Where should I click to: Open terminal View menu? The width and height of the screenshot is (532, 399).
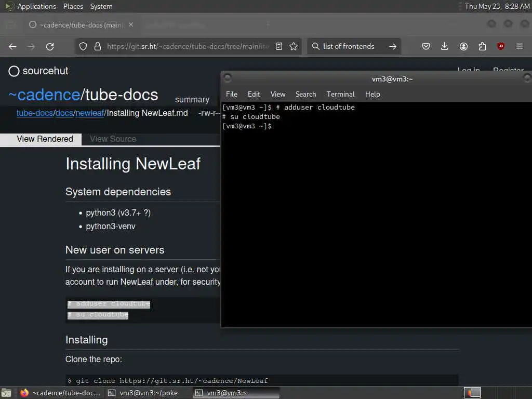coord(278,95)
